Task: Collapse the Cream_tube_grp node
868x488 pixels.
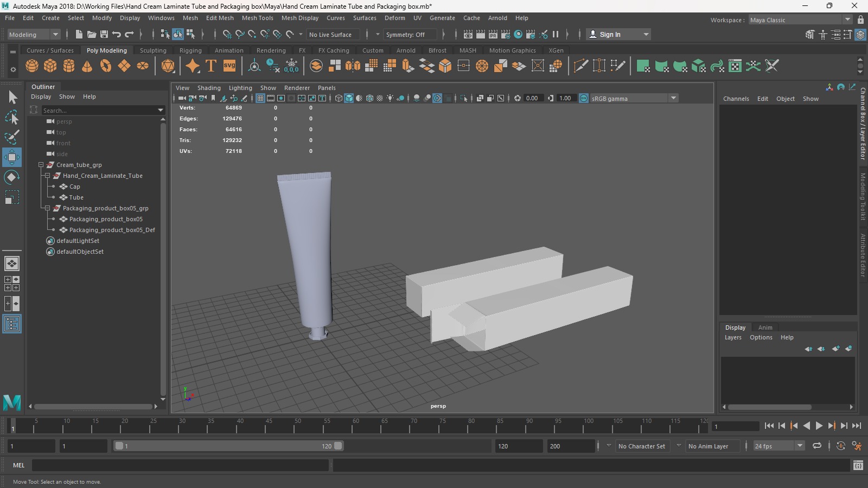Action: click(41, 165)
